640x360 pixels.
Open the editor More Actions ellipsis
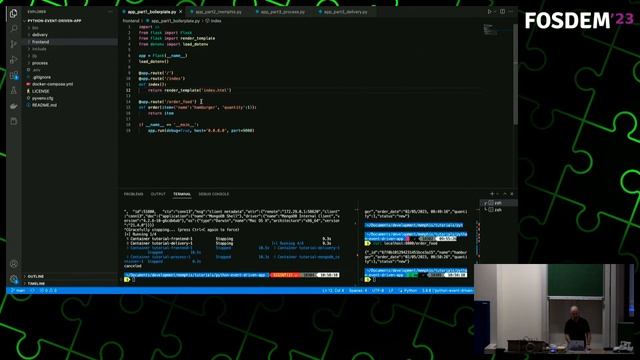[x=511, y=12]
